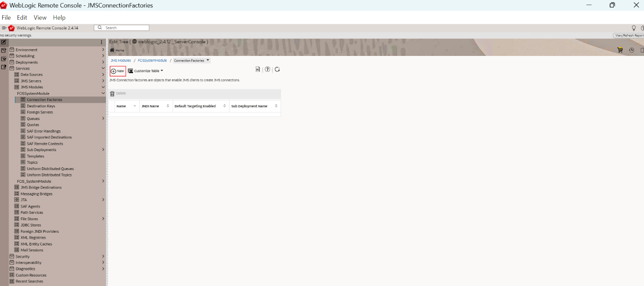The height and width of the screenshot is (286, 644).
Task: Click the View/Refresh Report button
Action: coord(630,34)
